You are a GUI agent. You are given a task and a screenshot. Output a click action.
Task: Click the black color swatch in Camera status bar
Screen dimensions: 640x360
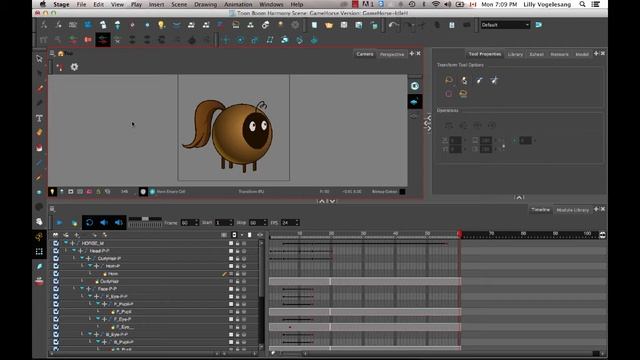pyautogui.click(x=402, y=191)
